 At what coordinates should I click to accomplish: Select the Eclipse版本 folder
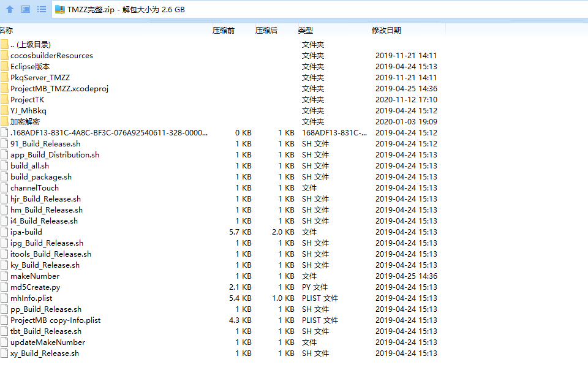[30, 67]
